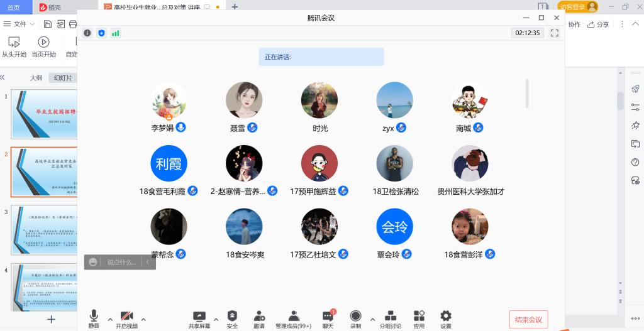This screenshot has height=331, width=644.
Task: Enter full screen in Tencent Meeting
Action: [x=555, y=33]
